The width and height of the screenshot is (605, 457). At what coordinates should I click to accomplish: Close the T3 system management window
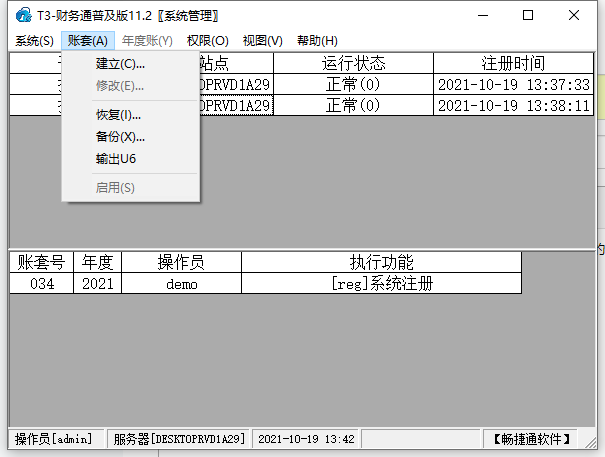click(x=574, y=15)
